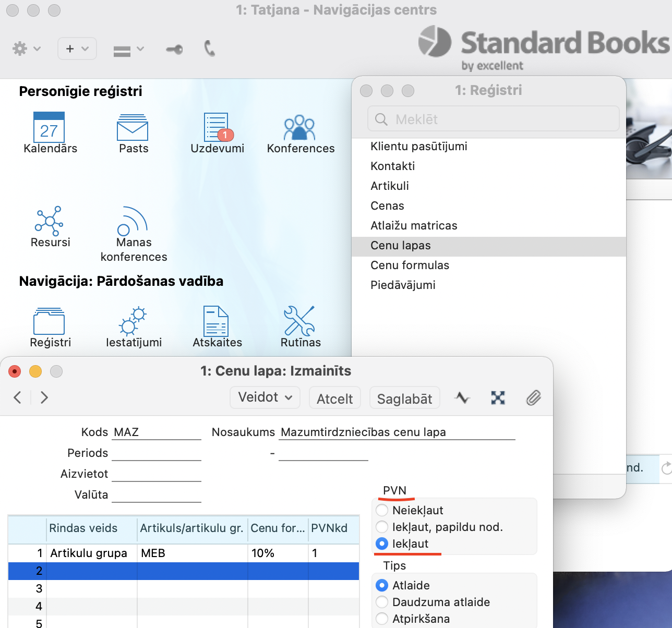Select Daudzuma atlaide type option
Screen dimensions: 672x628
coord(382,602)
